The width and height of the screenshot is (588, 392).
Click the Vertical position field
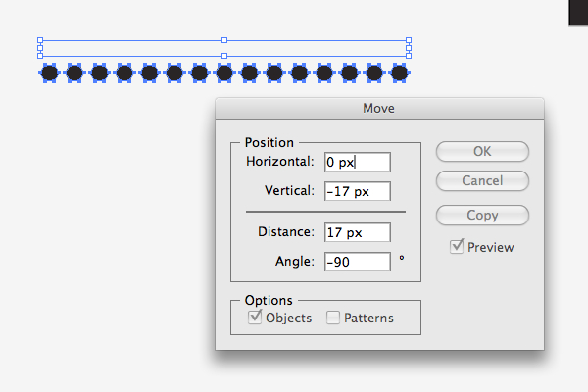[x=358, y=191]
